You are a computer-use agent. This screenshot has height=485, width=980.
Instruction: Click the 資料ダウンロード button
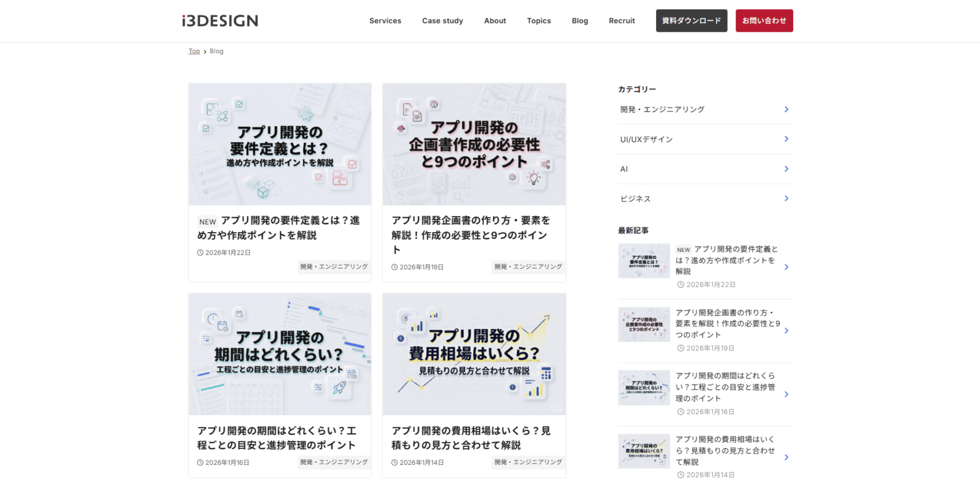(692, 21)
